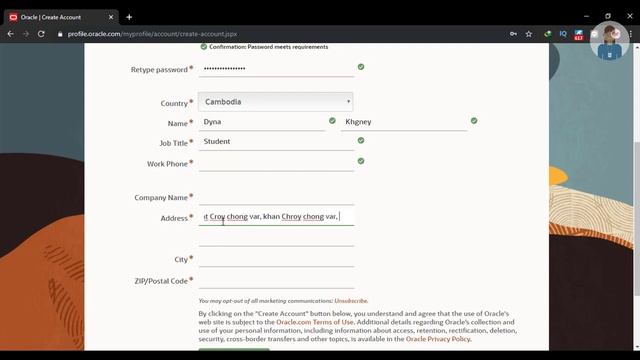
Task: Click green checkmark beside Job Title
Action: point(361,140)
